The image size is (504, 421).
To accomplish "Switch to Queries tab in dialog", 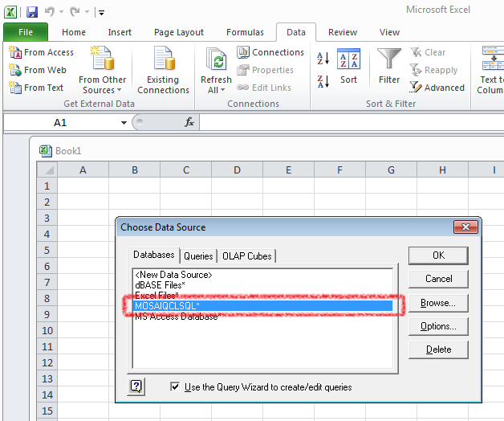I will (x=198, y=256).
